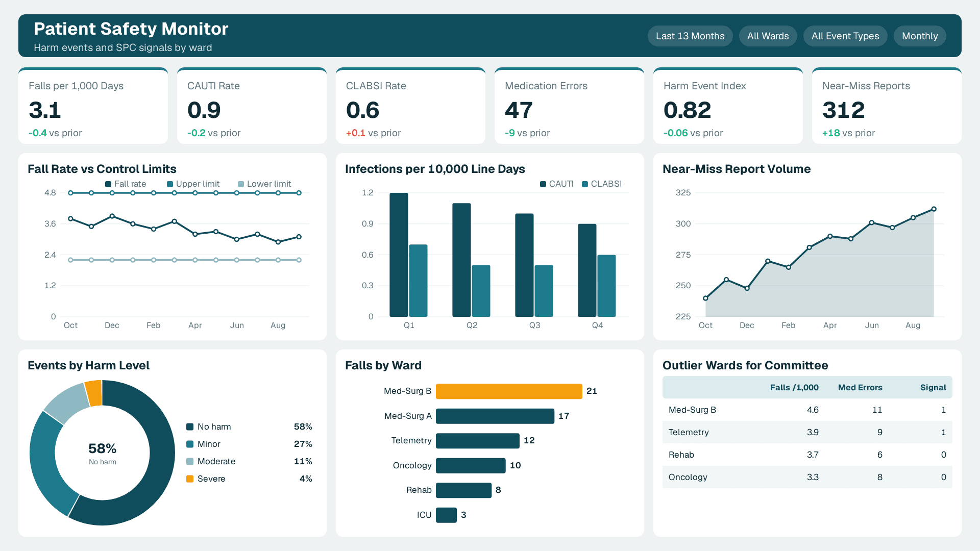Select the Med-Surg B table row
980x551 pixels.
pos(807,410)
